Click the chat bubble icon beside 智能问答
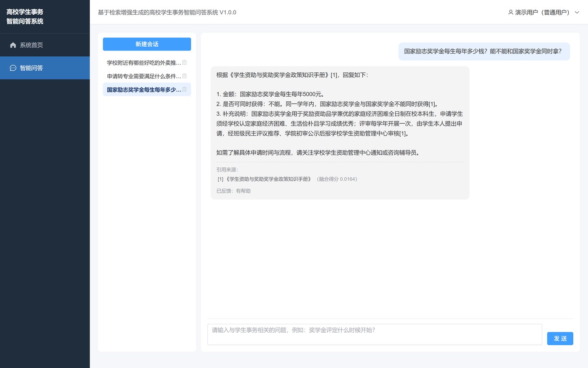This screenshot has width=588, height=368. [13, 68]
